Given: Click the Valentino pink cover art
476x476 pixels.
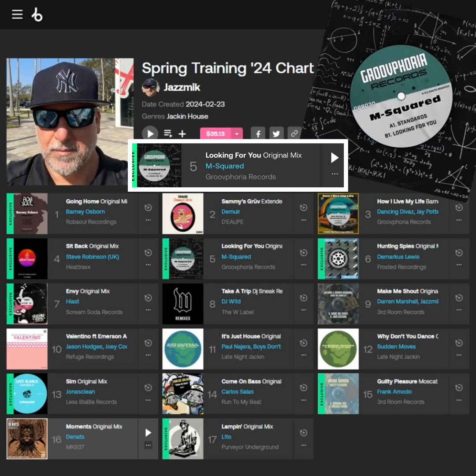Looking at the screenshot, I should pyautogui.click(x=27, y=349).
